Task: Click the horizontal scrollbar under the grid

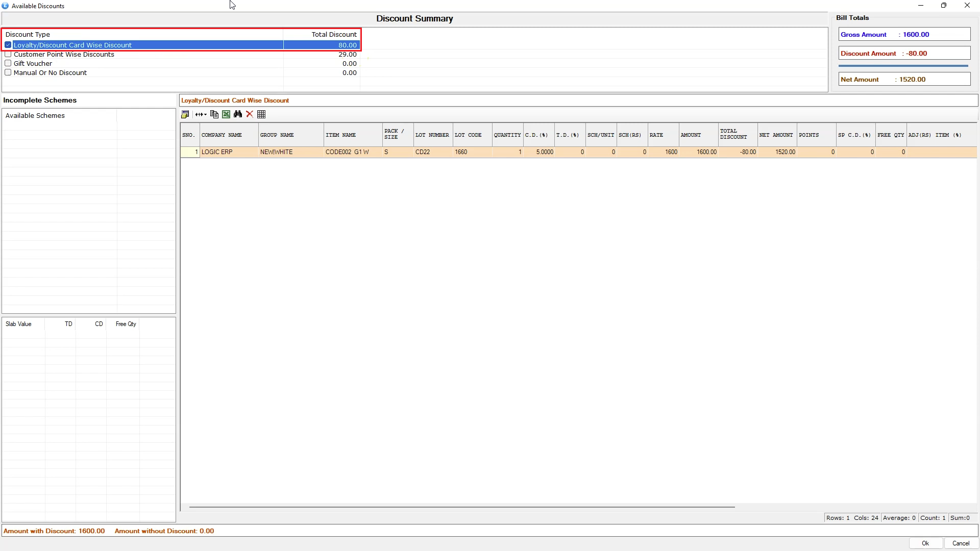Action: [461, 507]
